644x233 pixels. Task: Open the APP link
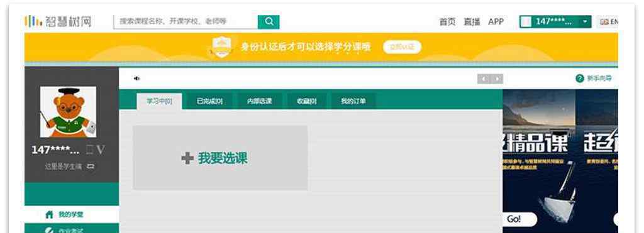[x=496, y=22]
